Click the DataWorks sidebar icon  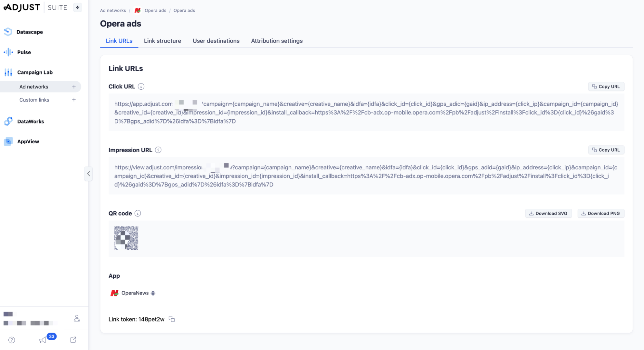(8, 121)
